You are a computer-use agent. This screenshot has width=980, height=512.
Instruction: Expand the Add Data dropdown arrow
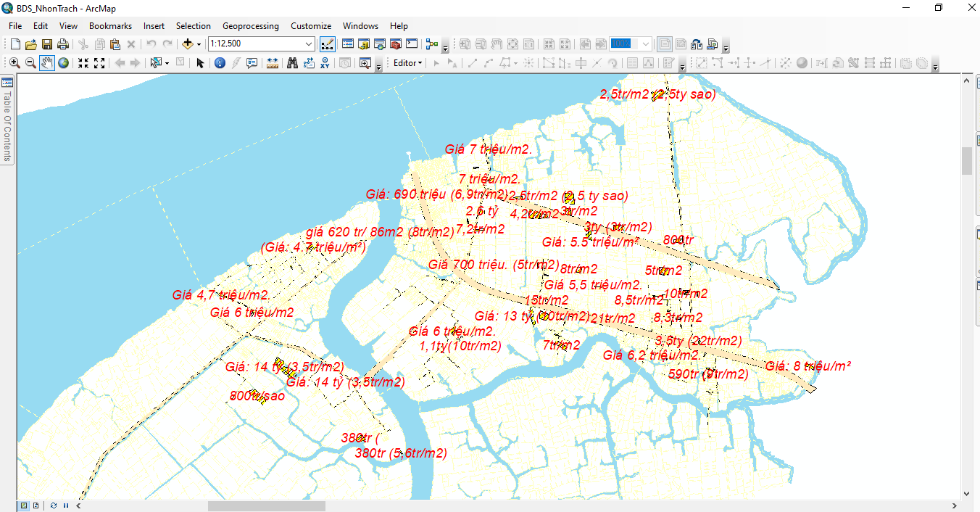(x=199, y=44)
